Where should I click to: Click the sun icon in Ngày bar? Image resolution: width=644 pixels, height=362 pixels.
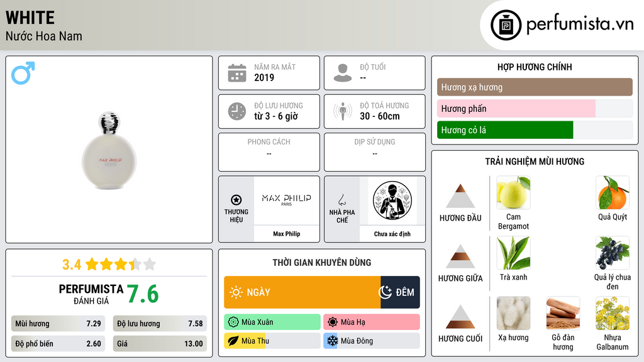(x=236, y=292)
